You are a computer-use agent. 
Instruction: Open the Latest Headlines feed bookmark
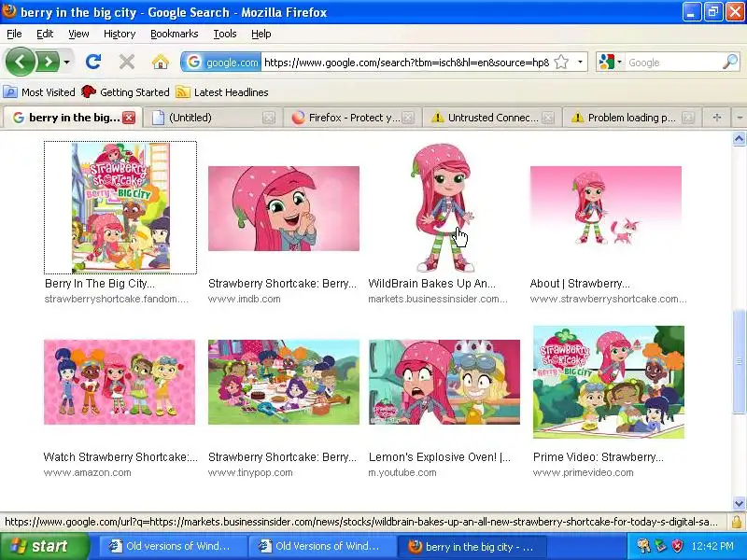tap(222, 92)
